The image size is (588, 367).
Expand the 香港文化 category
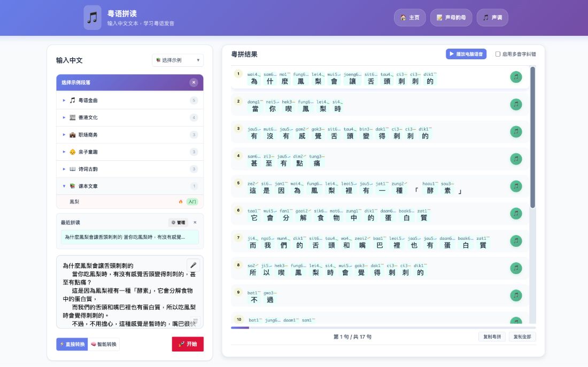(130, 118)
